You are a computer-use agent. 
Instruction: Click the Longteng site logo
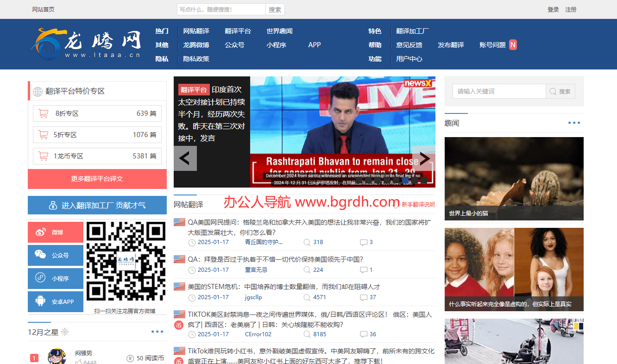point(86,44)
